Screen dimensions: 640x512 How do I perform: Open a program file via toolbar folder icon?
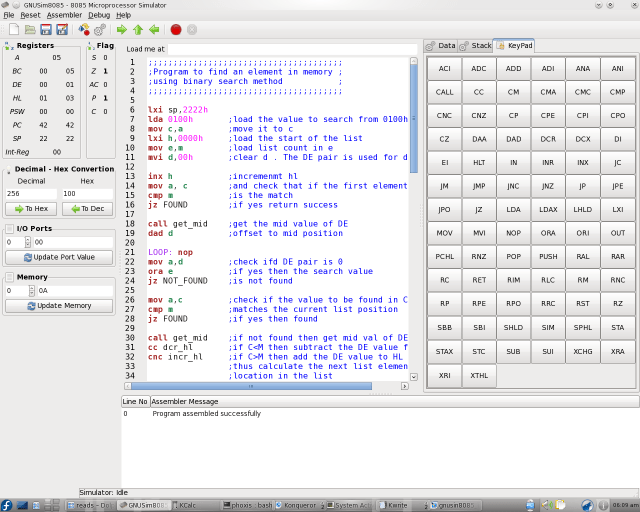click(x=30, y=29)
